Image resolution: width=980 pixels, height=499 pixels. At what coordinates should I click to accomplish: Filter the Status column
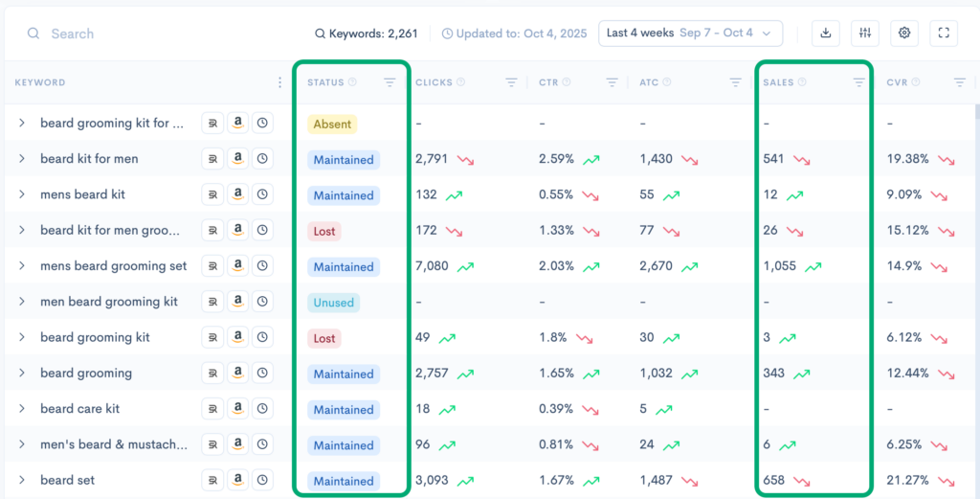click(x=390, y=83)
